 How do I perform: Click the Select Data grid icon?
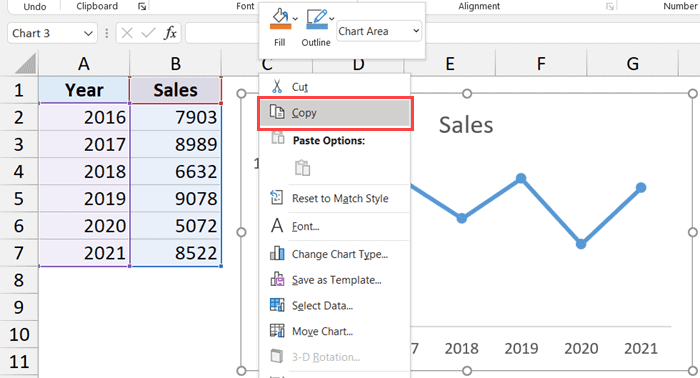point(277,305)
